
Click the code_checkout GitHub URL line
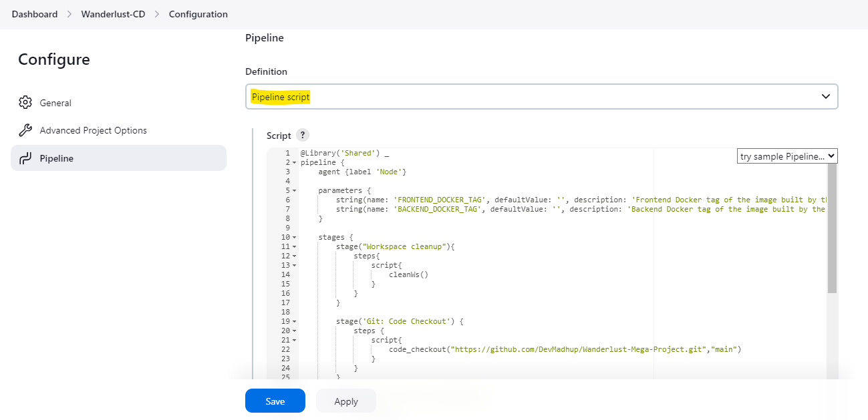tap(565, 350)
